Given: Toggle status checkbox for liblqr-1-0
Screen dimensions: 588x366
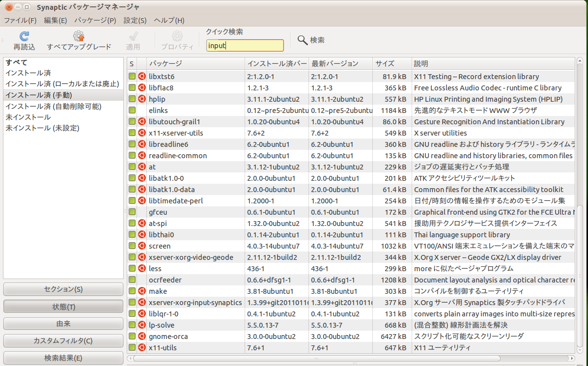Looking at the screenshot, I should pyautogui.click(x=132, y=313).
